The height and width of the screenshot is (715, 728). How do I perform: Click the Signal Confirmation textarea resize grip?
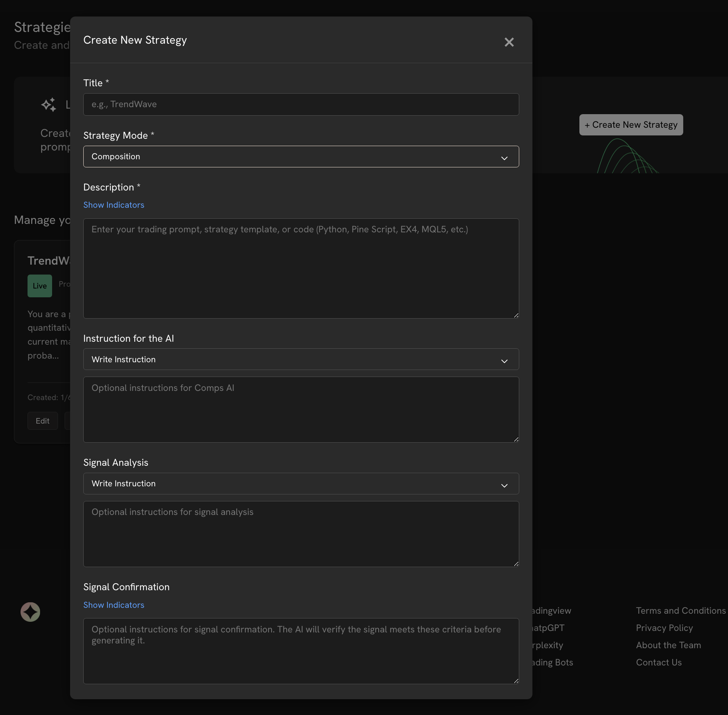tap(516, 681)
